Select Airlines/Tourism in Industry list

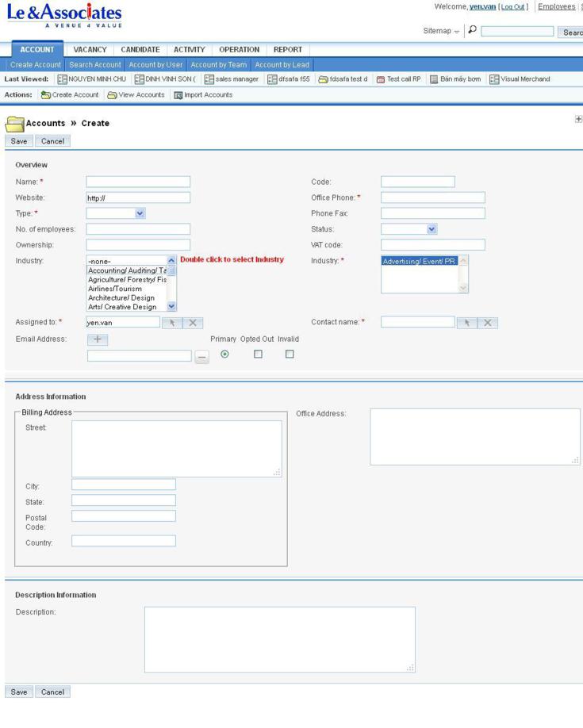(126, 289)
